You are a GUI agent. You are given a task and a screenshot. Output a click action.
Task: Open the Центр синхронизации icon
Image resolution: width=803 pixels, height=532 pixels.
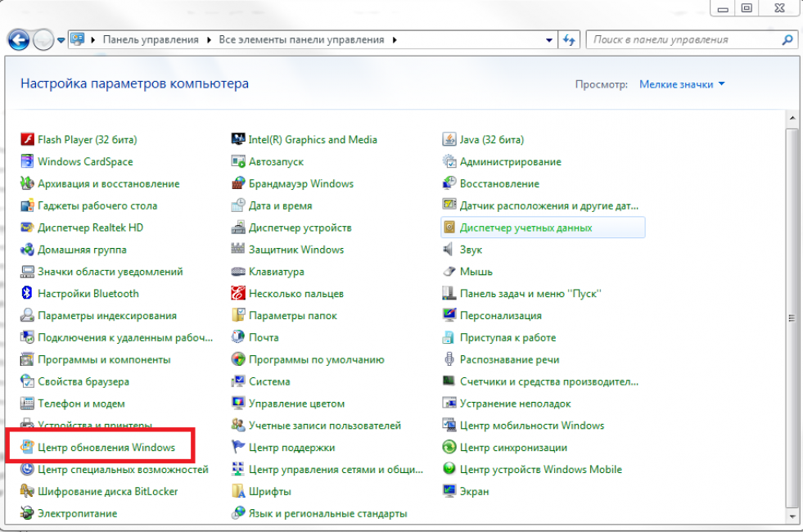449,448
